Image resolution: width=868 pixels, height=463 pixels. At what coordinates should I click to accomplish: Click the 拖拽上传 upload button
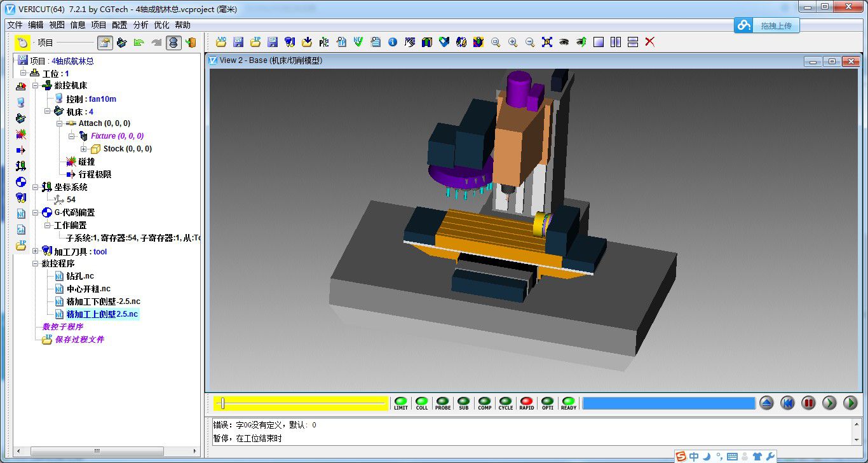pos(767,25)
